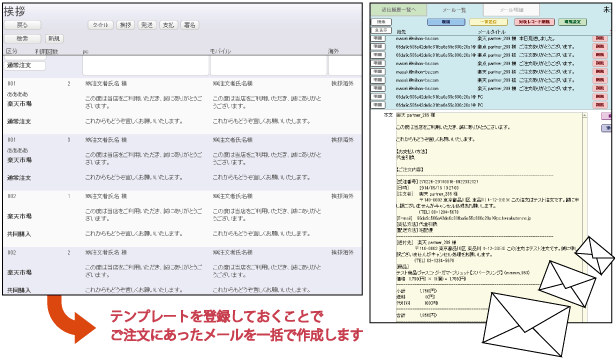Switch to the メール明細 tab

511,10
